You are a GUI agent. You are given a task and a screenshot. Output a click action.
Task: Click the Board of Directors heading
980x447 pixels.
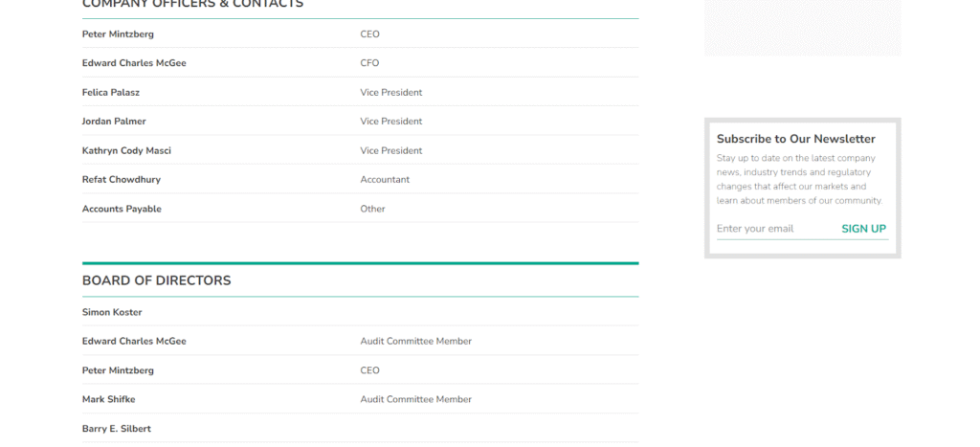(x=156, y=280)
